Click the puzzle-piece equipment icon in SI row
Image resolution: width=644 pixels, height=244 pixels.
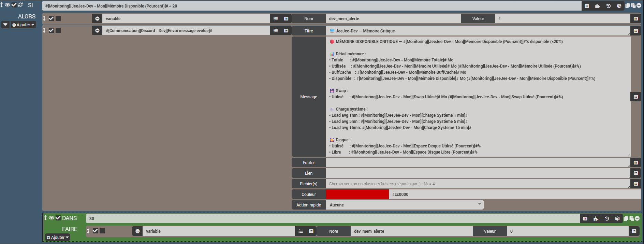598,6
